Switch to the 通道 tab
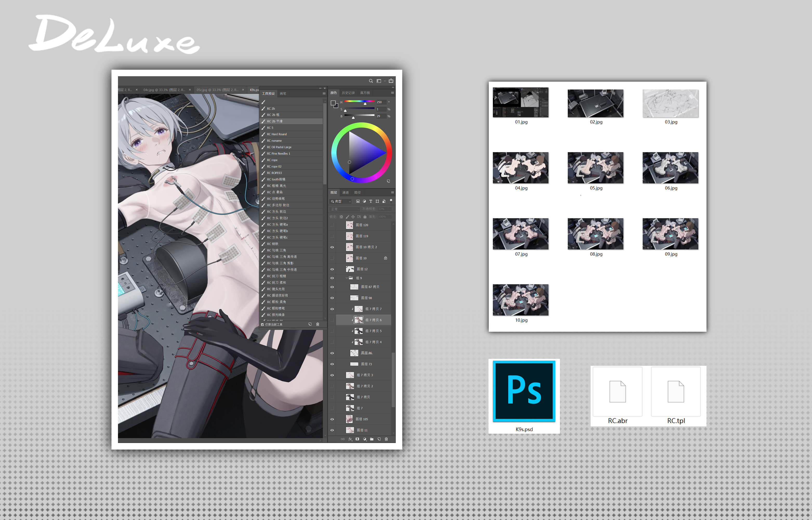812x520 pixels. point(345,193)
